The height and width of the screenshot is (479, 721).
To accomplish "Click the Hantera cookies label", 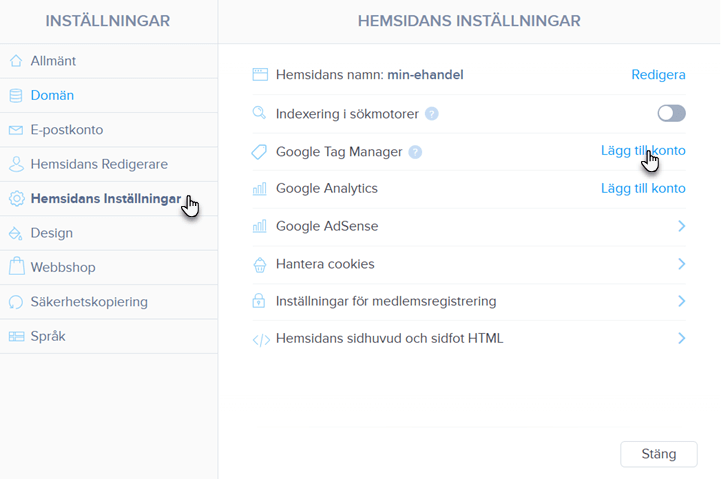I will pos(325,264).
